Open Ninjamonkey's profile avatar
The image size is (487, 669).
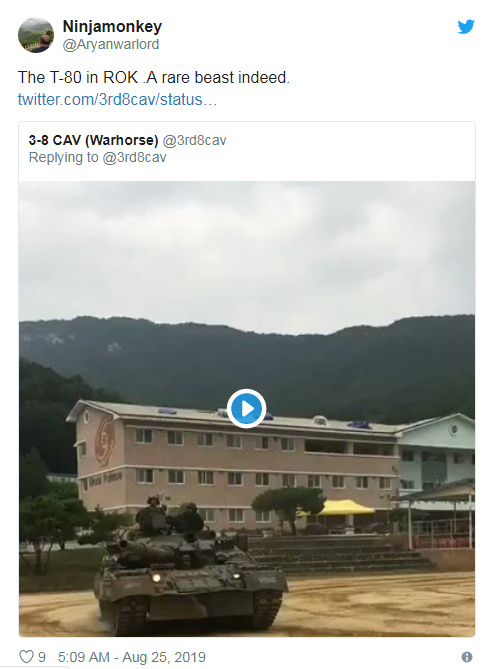tap(36, 35)
